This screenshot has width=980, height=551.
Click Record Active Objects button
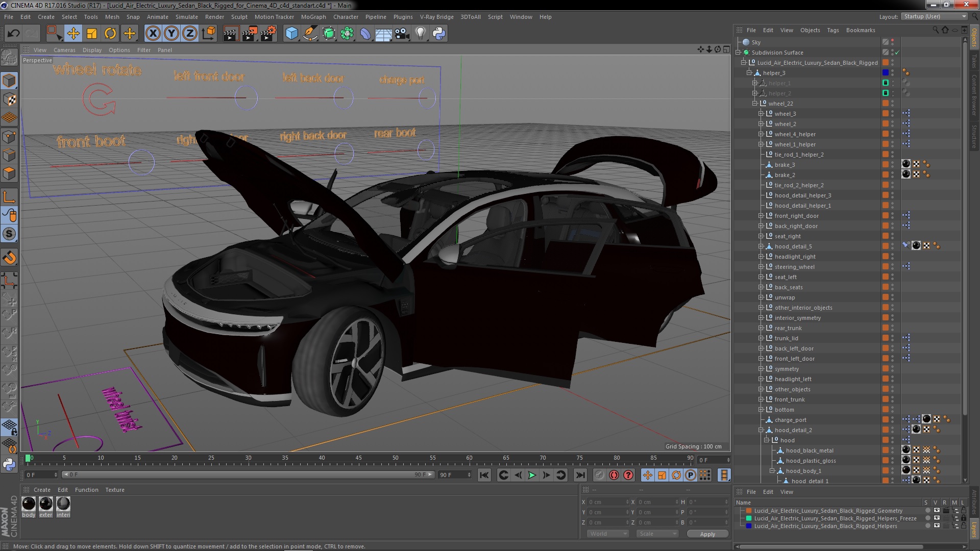pos(599,475)
